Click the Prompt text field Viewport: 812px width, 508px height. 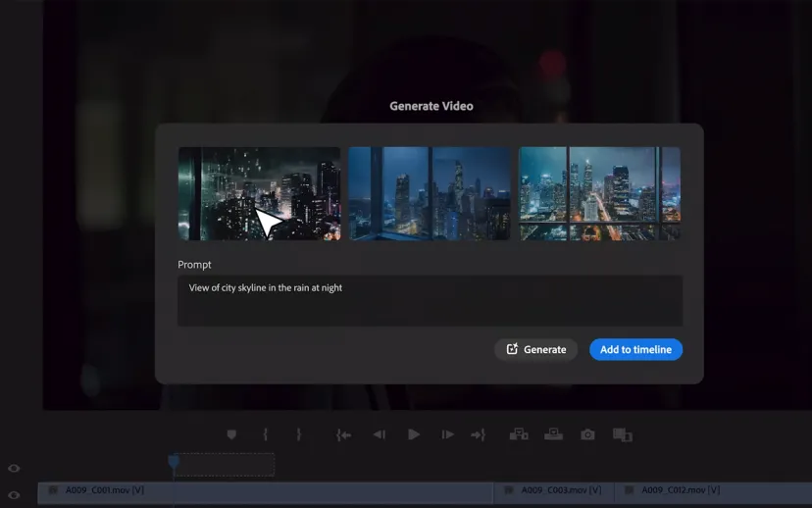pyautogui.click(x=430, y=301)
